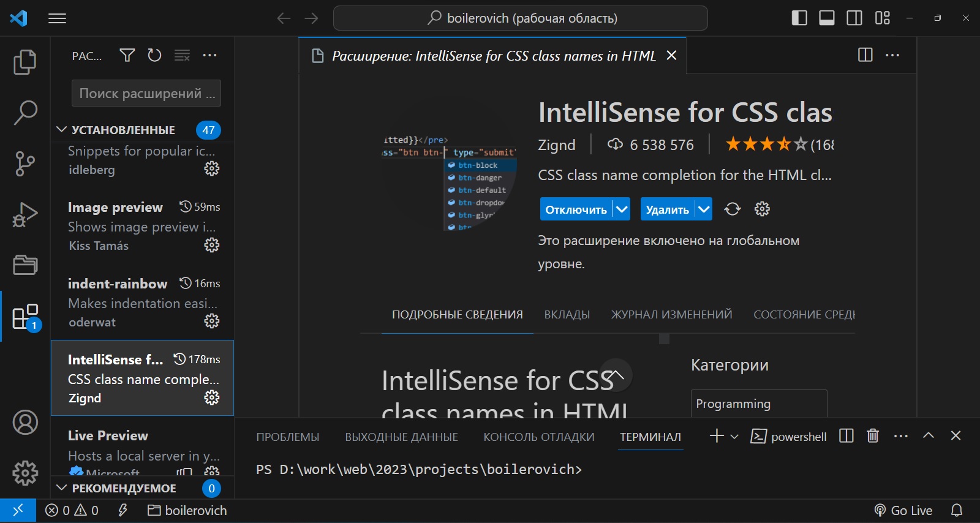Open the Accounts menu icon

click(25, 423)
